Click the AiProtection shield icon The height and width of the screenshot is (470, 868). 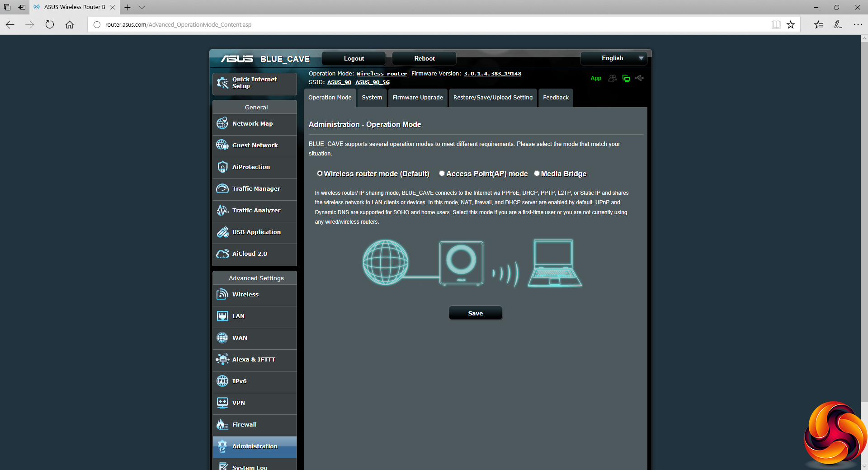(x=222, y=167)
